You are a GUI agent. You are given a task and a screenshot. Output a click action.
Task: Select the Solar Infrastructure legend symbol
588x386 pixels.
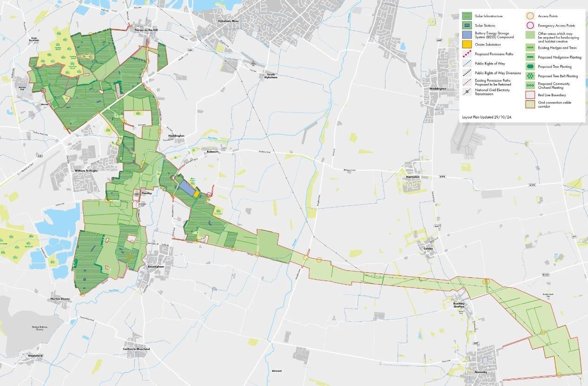pyautogui.click(x=467, y=15)
